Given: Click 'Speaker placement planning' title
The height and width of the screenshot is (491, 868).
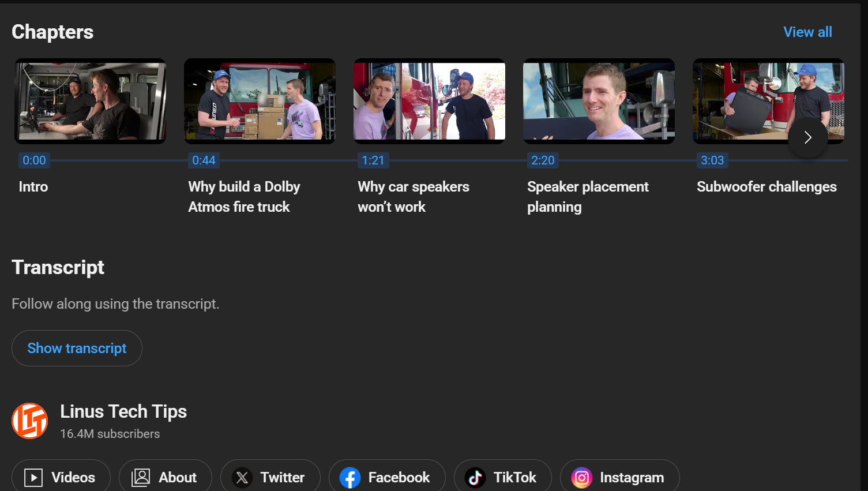Looking at the screenshot, I should (588, 197).
